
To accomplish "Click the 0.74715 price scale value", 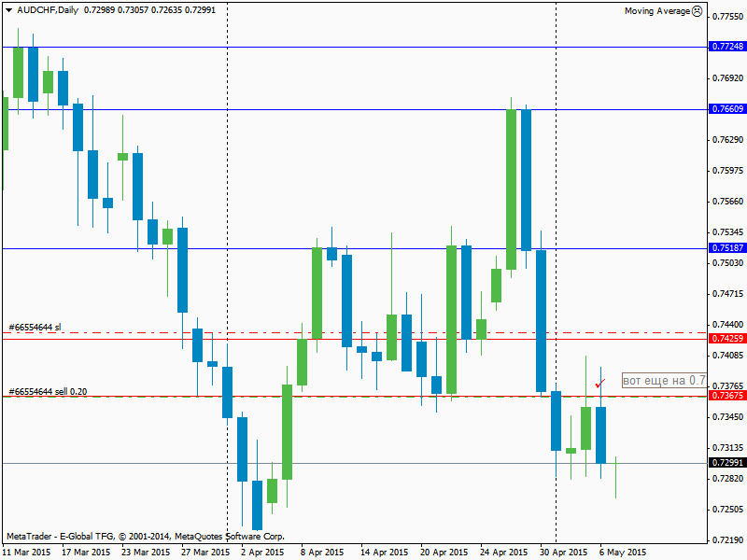I will click(727, 293).
